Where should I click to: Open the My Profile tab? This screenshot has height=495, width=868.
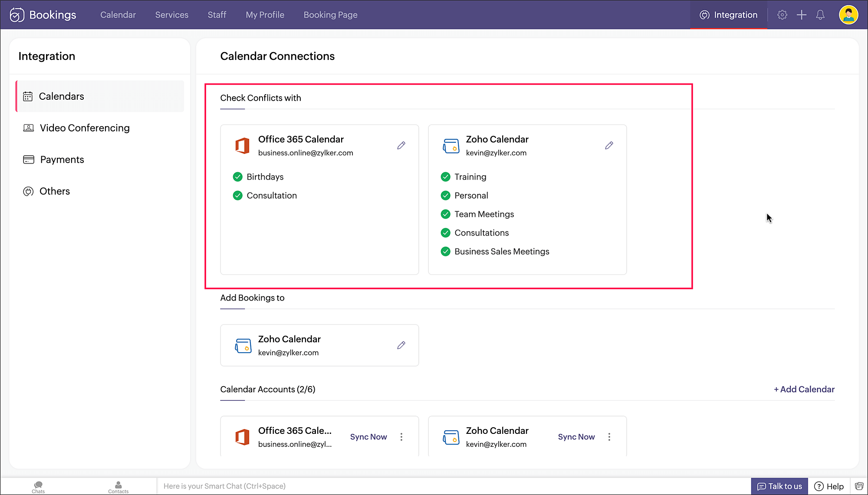(265, 15)
